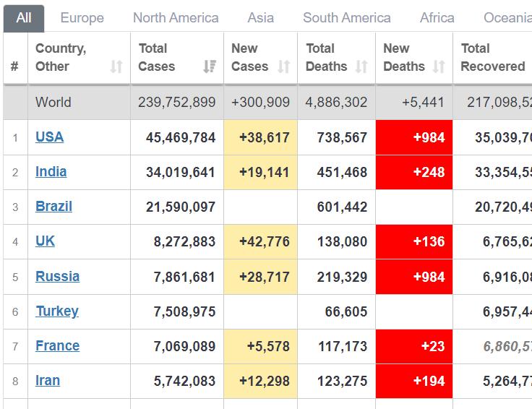The height and width of the screenshot is (409, 532).
Task: Open the North America tab
Action: point(176,18)
